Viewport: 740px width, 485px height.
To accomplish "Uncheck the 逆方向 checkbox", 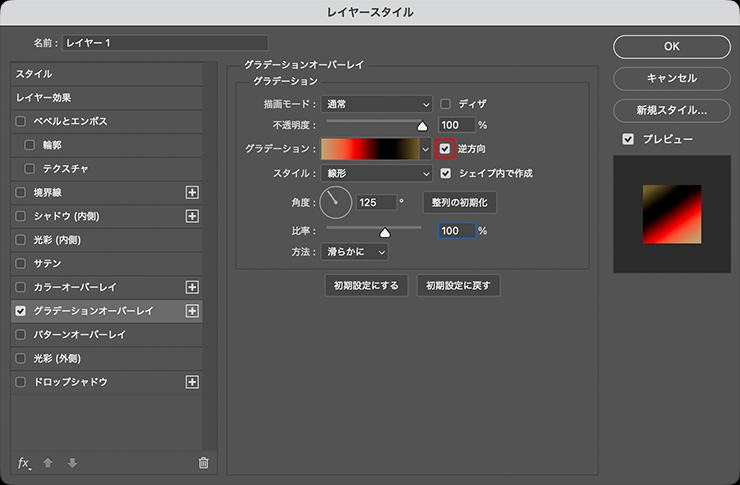I will coord(446,148).
